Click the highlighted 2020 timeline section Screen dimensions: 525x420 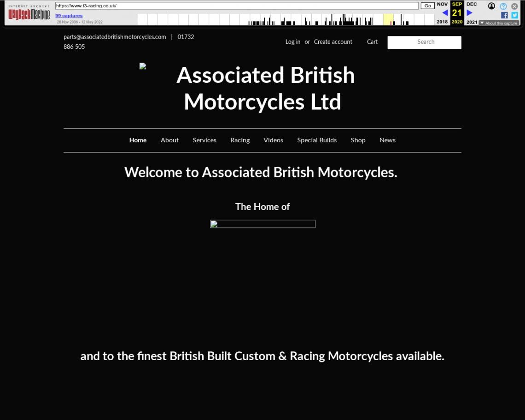(x=388, y=19)
